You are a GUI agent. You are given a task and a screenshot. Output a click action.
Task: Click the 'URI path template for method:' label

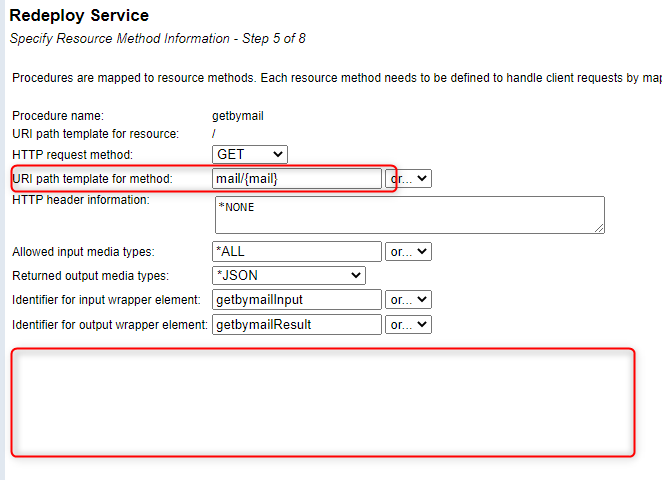point(92,178)
